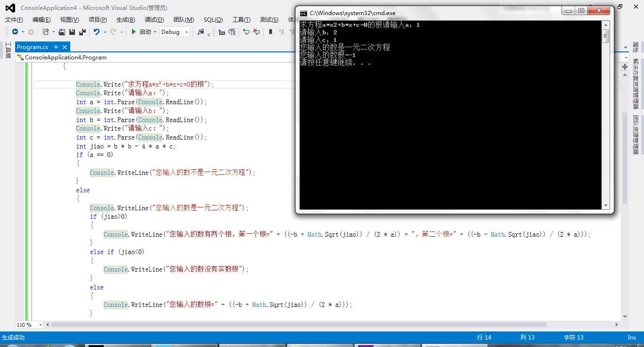
Task: Open the 团队资源管理器 side panel tab
Action: (x=636, y=135)
